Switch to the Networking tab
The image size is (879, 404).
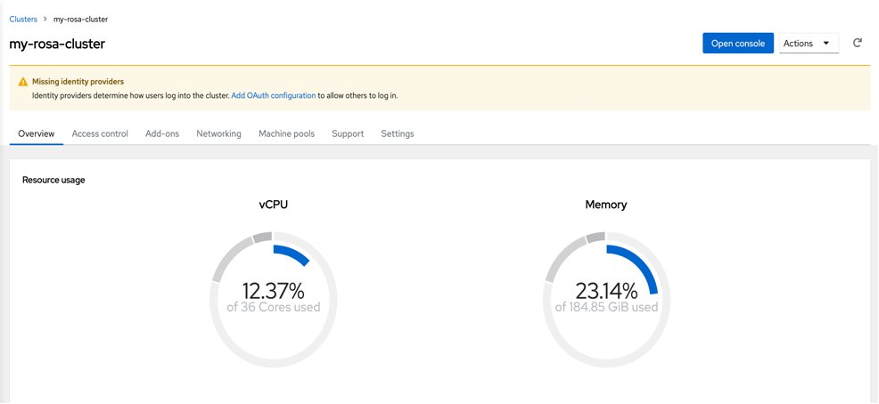click(218, 134)
